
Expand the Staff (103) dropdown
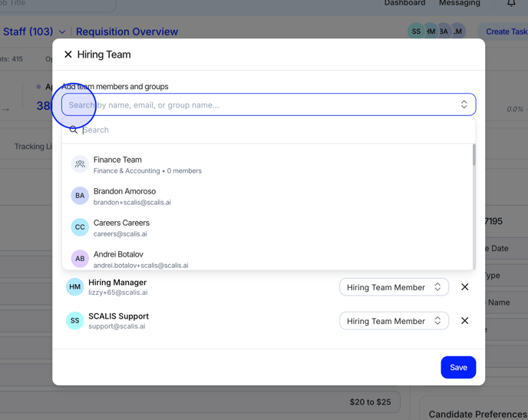pos(62,32)
